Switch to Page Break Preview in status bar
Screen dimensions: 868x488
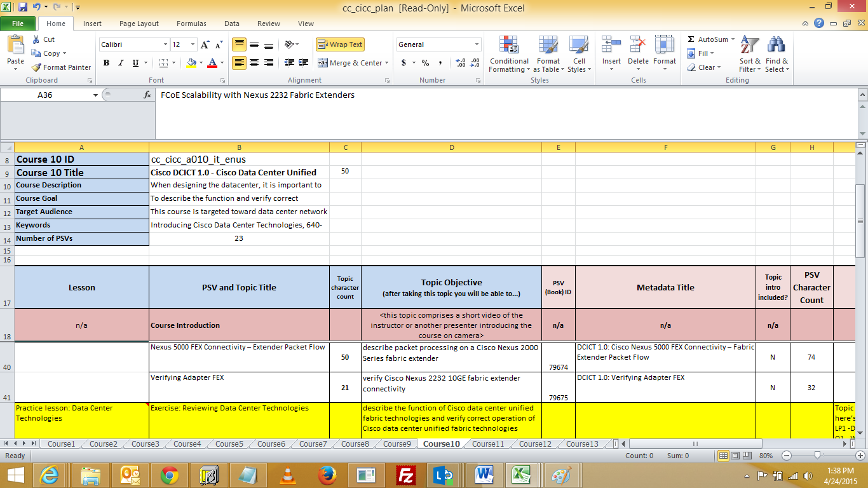click(x=749, y=456)
